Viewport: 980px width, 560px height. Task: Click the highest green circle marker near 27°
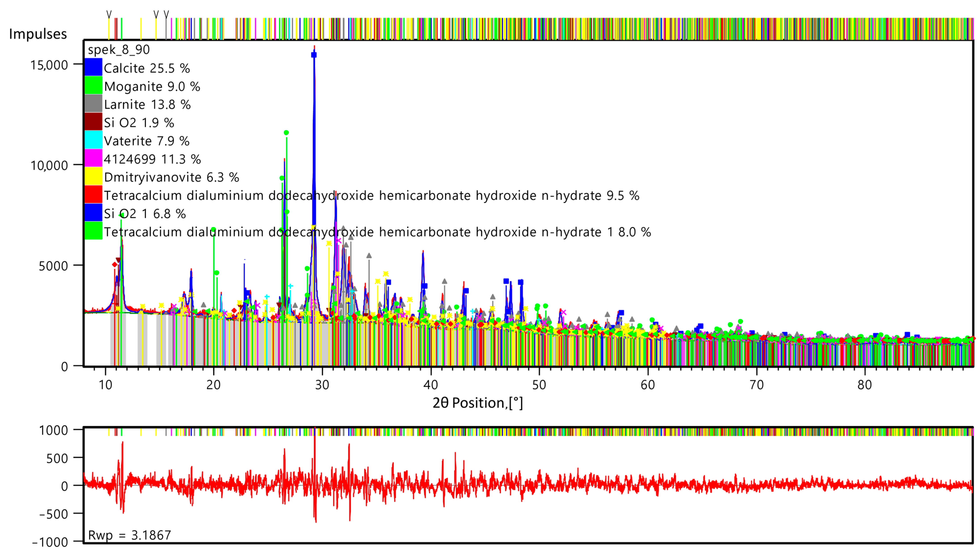tap(286, 133)
